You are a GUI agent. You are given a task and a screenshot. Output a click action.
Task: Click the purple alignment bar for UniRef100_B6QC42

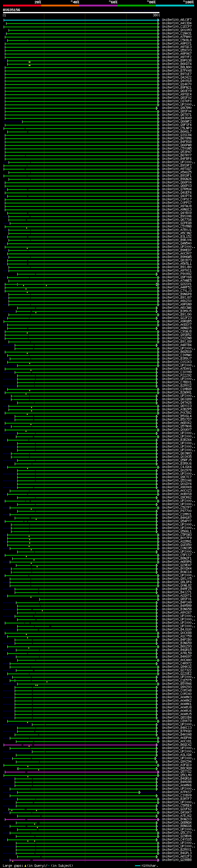tap(80, 745)
